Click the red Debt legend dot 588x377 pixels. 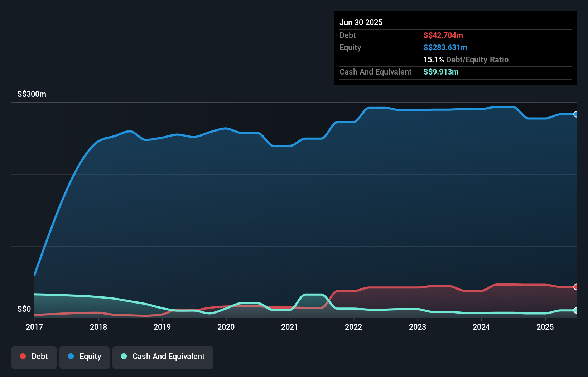pos(23,356)
